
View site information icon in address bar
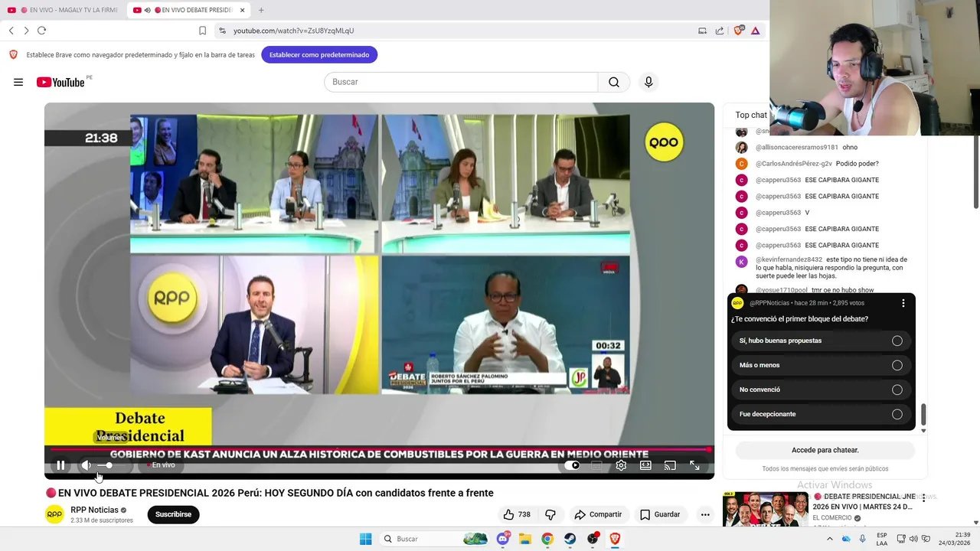(x=222, y=31)
